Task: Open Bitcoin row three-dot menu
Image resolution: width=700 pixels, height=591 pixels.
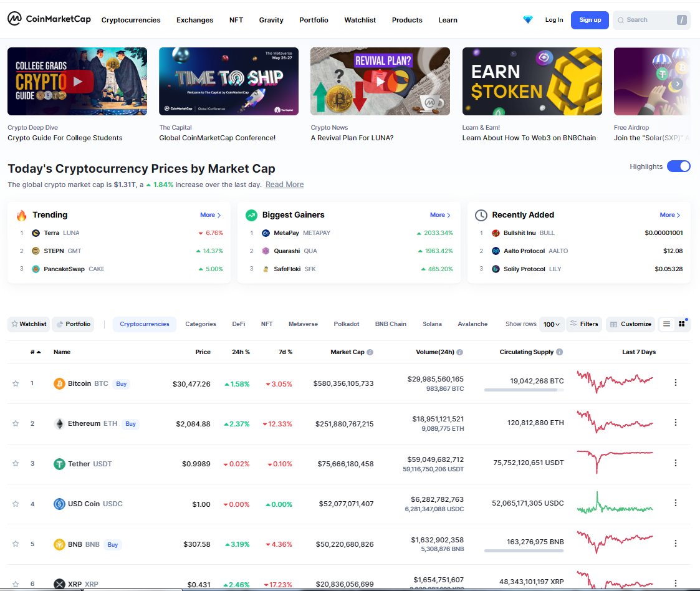Action: point(676,383)
